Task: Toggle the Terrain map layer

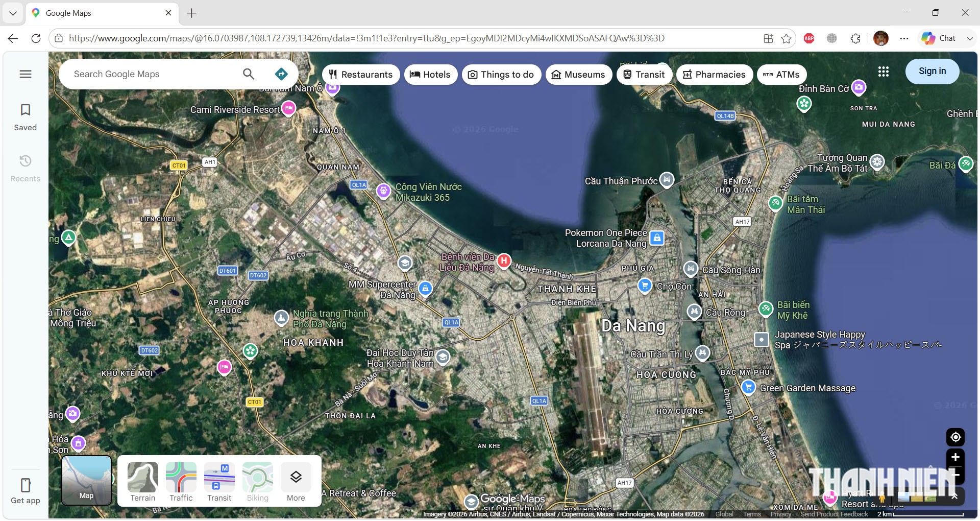Action: tap(143, 482)
